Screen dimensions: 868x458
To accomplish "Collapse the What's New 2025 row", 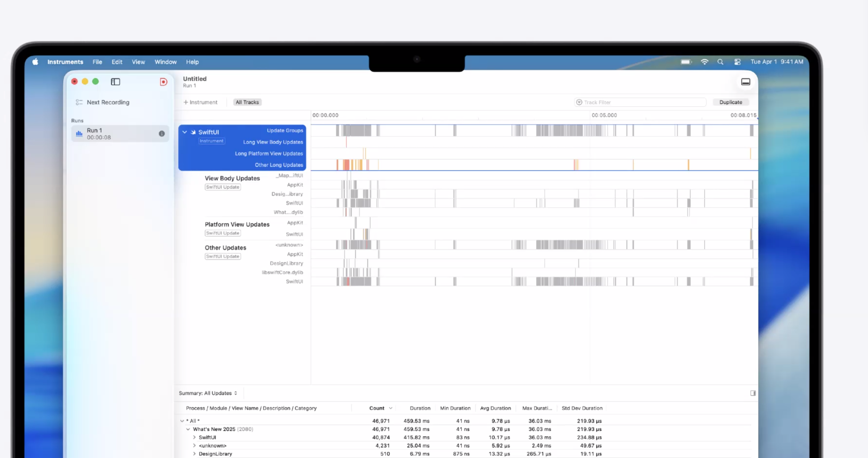I will (x=188, y=429).
